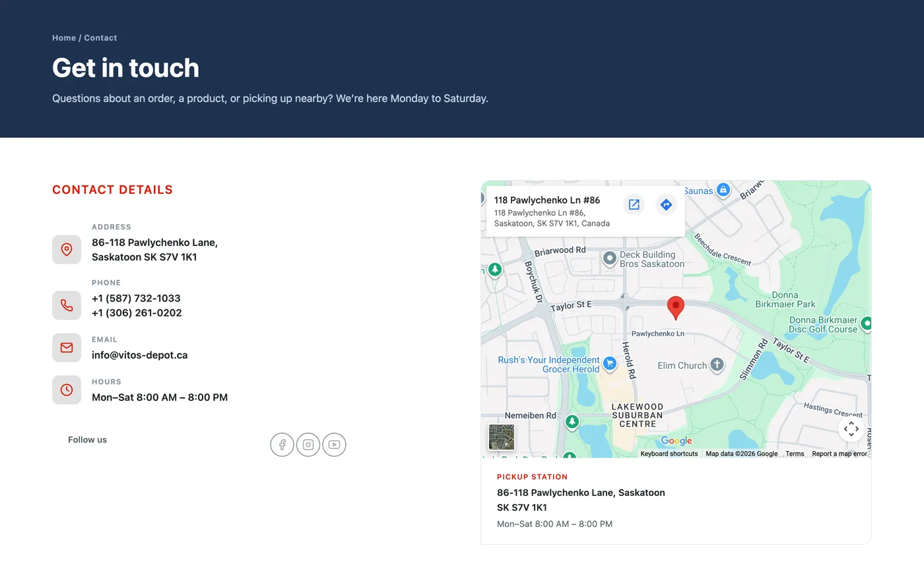Screen dimensions: 924x587
Task: Click the Pickup Station hours text
Action: point(554,524)
